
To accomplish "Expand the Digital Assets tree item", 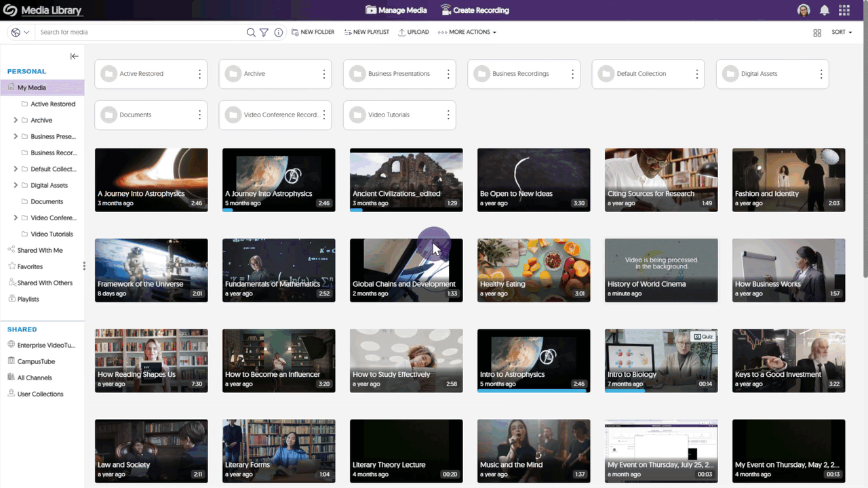I will [15, 185].
